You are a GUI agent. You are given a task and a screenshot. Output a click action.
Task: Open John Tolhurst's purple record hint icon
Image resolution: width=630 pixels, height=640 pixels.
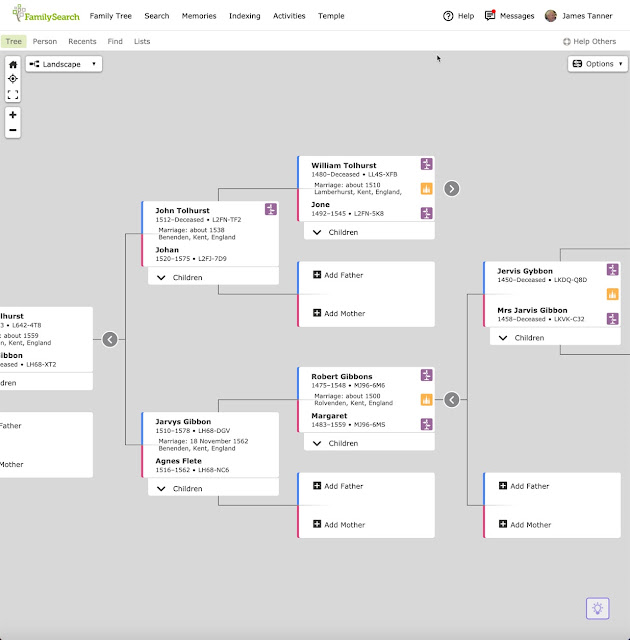click(271, 209)
